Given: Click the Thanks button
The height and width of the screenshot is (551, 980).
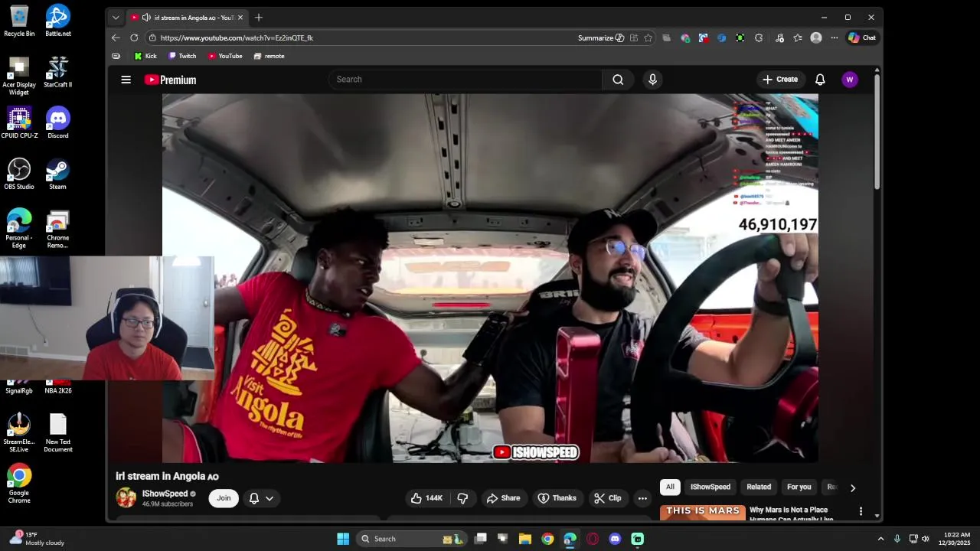Looking at the screenshot, I should (x=557, y=498).
